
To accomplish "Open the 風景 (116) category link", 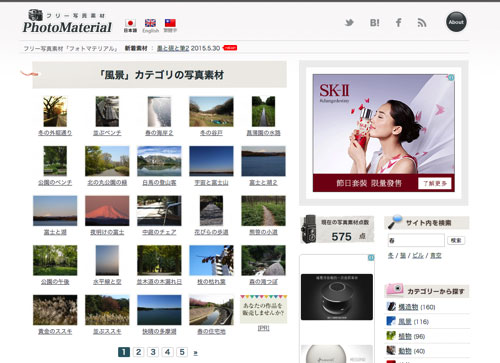I will [x=405, y=322].
